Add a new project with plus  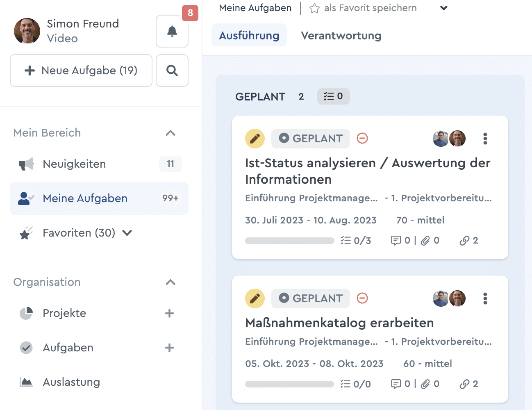169,313
